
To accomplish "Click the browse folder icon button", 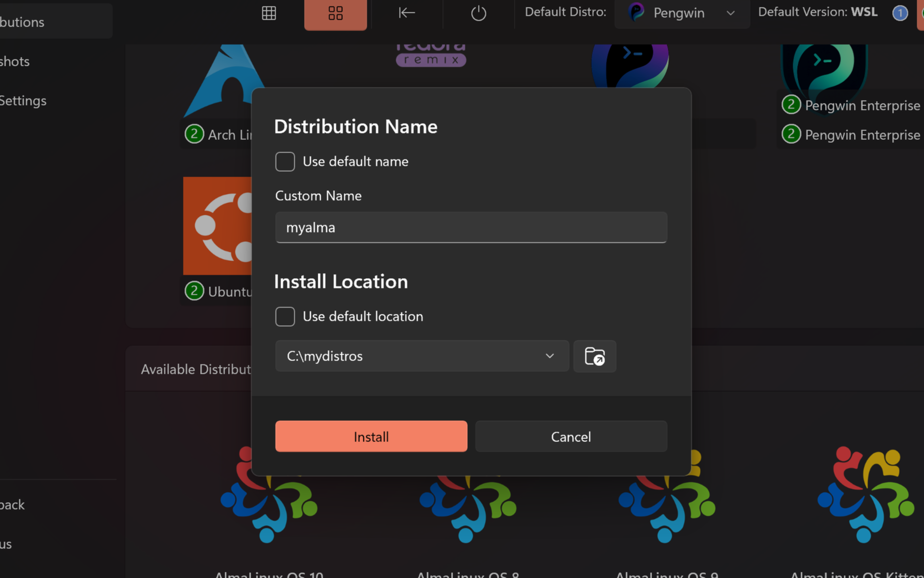I will tap(595, 356).
